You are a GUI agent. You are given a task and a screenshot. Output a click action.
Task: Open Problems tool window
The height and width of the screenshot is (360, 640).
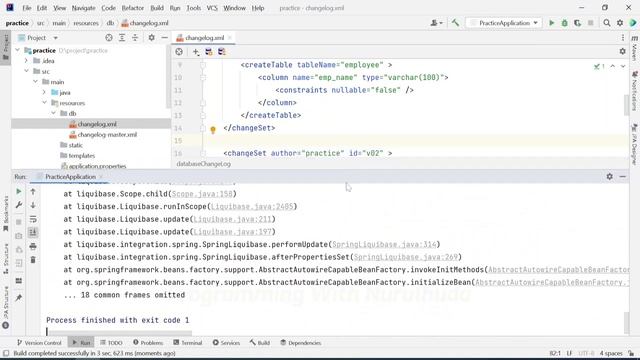click(x=148, y=343)
